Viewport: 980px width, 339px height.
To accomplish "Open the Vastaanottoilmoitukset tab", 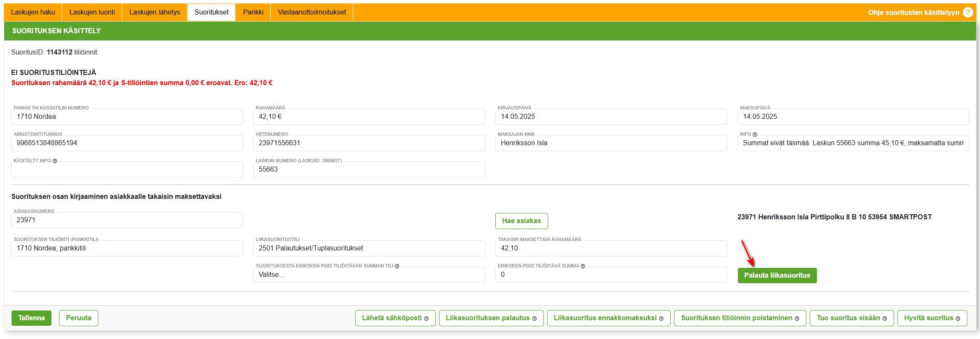I will coord(311,12).
